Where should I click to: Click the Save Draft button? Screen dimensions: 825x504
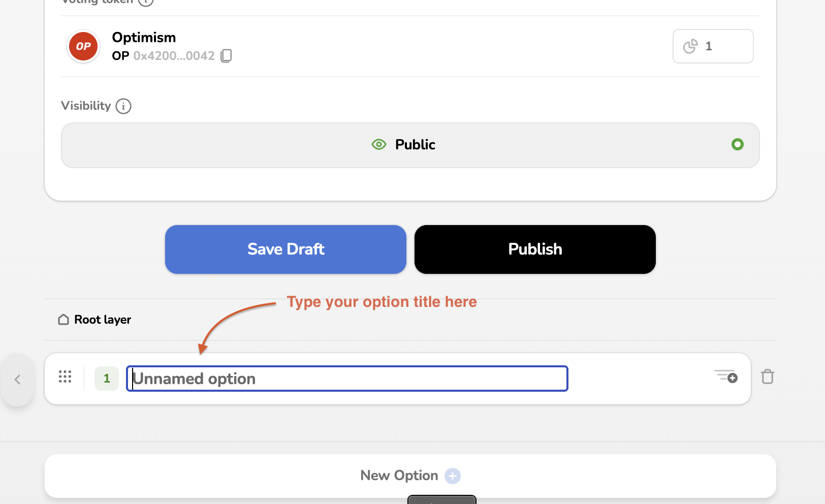point(285,249)
